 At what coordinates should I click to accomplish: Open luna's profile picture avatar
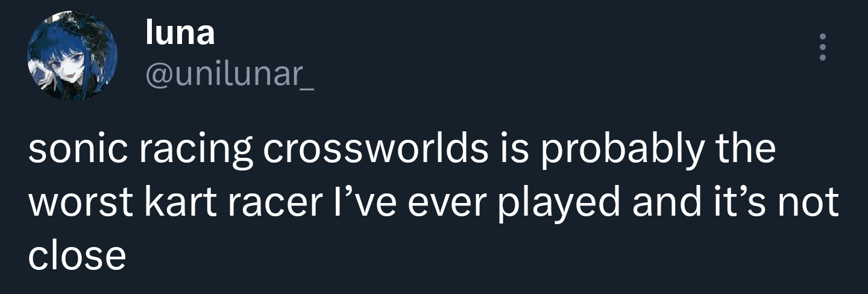[x=71, y=55]
